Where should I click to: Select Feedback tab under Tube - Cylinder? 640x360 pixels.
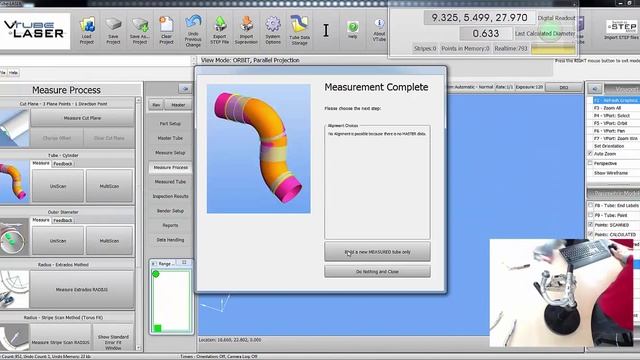(x=63, y=164)
